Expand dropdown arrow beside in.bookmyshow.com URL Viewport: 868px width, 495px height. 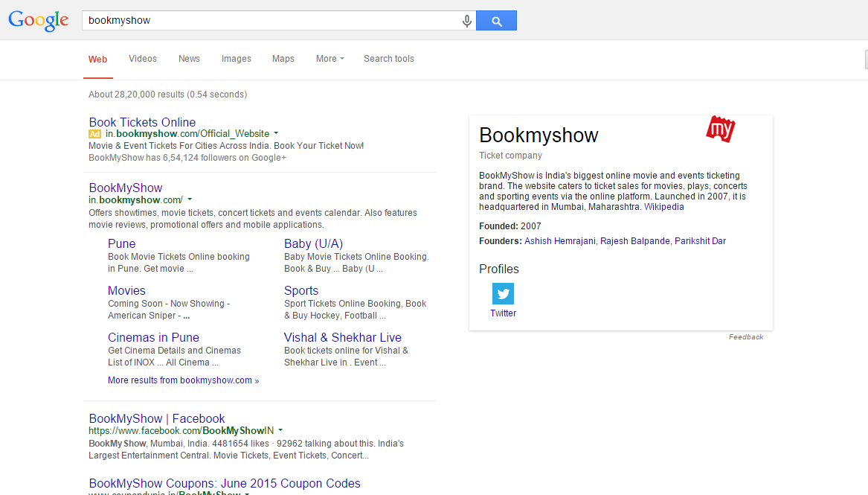tap(190, 199)
